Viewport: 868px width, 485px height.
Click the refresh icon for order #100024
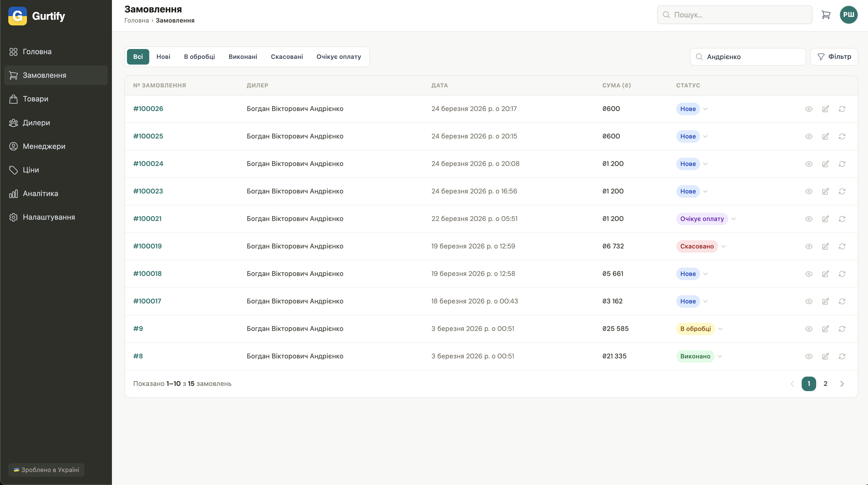pos(842,164)
